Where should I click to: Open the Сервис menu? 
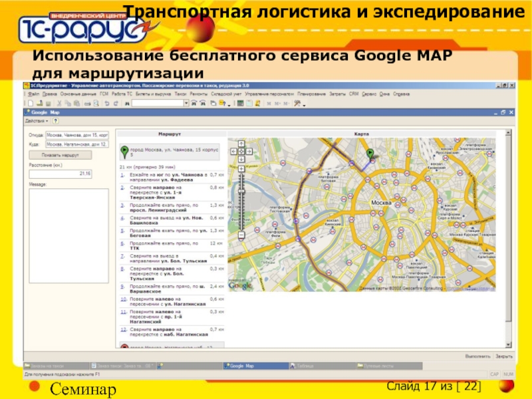[x=369, y=94]
